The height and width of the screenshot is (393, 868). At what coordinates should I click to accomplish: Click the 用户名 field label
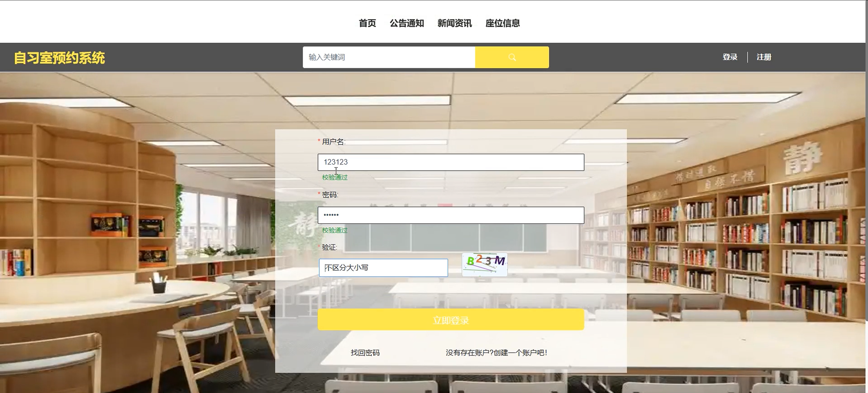333,141
